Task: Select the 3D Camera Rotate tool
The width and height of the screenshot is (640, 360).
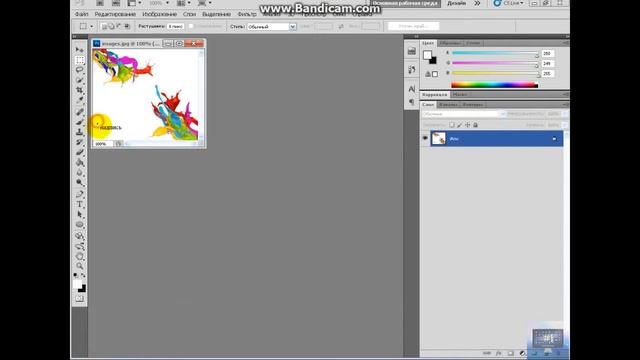Action: tap(80, 247)
